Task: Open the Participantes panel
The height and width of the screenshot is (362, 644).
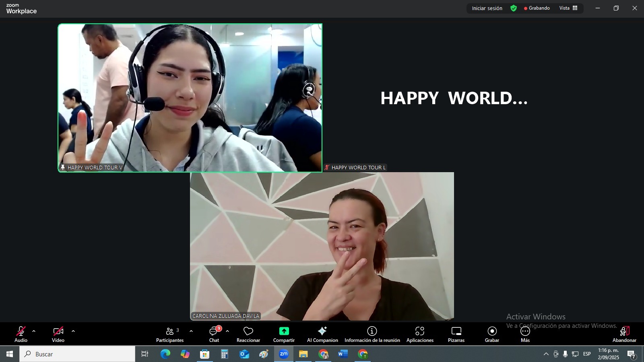Action: tap(169, 331)
